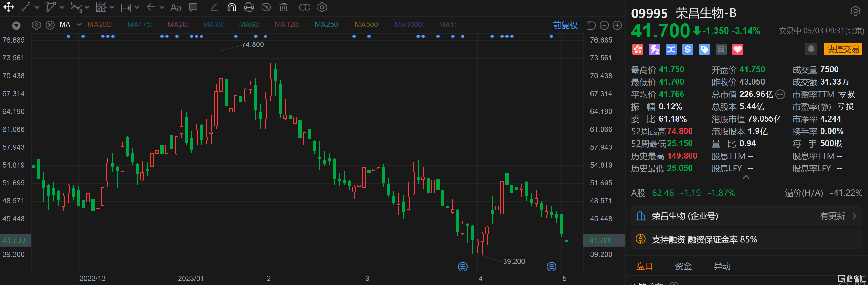Toggle drawing sync across charts

[x=249, y=7]
